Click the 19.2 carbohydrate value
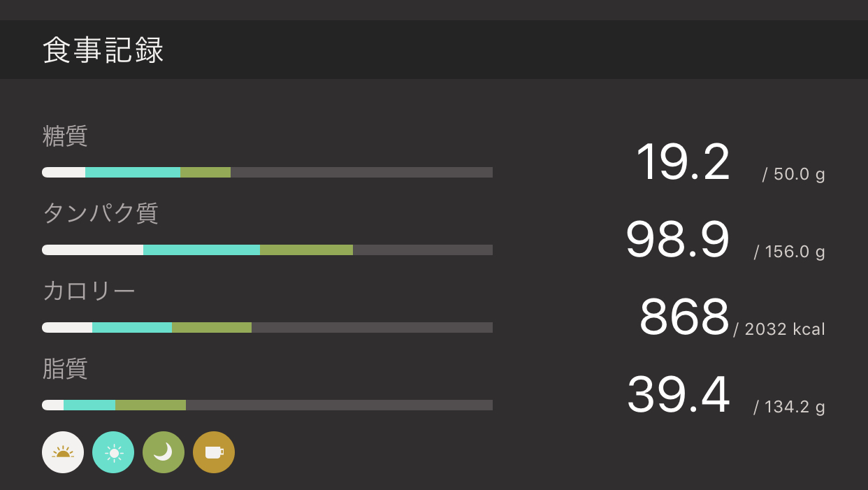Screen dimensions: 868x490 click(x=683, y=163)
